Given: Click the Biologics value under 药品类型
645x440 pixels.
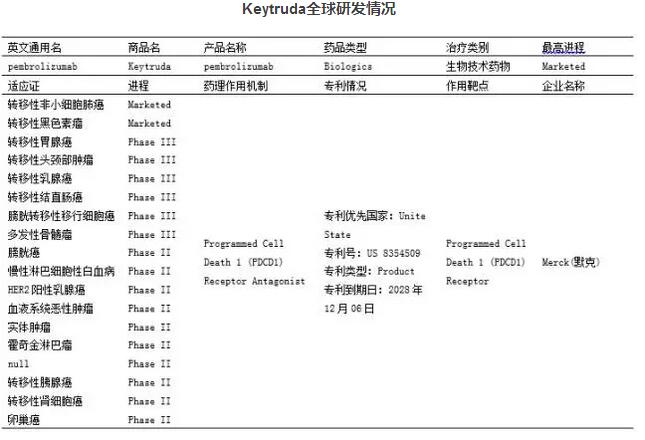Looking at the screenshot, I should coord(347,67).
